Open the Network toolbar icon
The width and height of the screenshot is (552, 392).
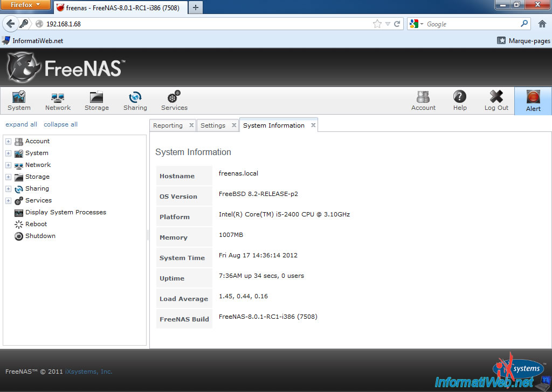pyautogui.click(x=58, y=101)
